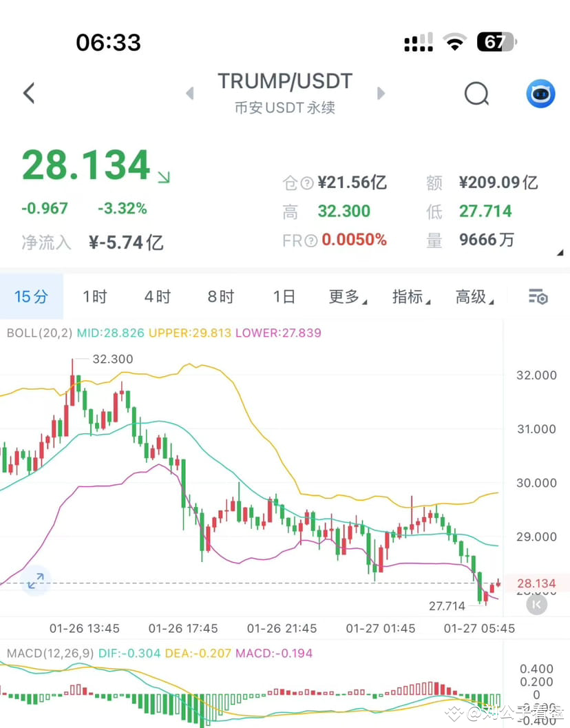
Task: Switch to previous trading pair arrow
Action: [190, 93]
